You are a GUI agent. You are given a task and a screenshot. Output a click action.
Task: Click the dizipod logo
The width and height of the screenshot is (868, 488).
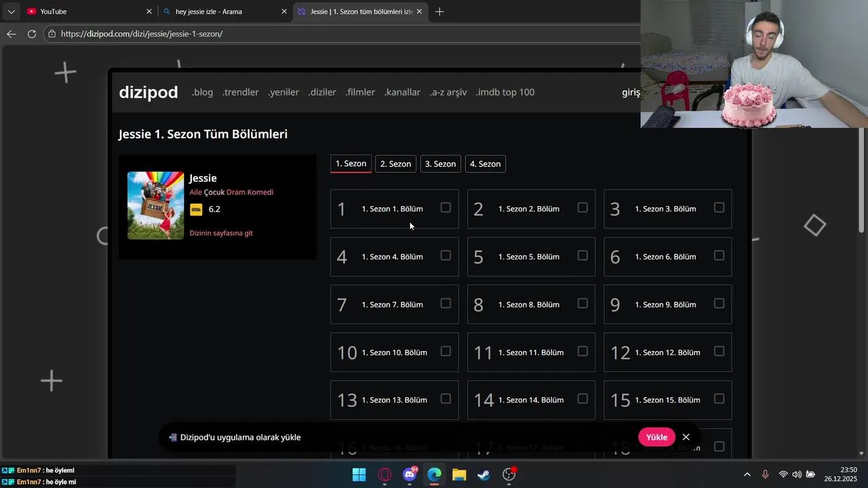tap(149, 92)
